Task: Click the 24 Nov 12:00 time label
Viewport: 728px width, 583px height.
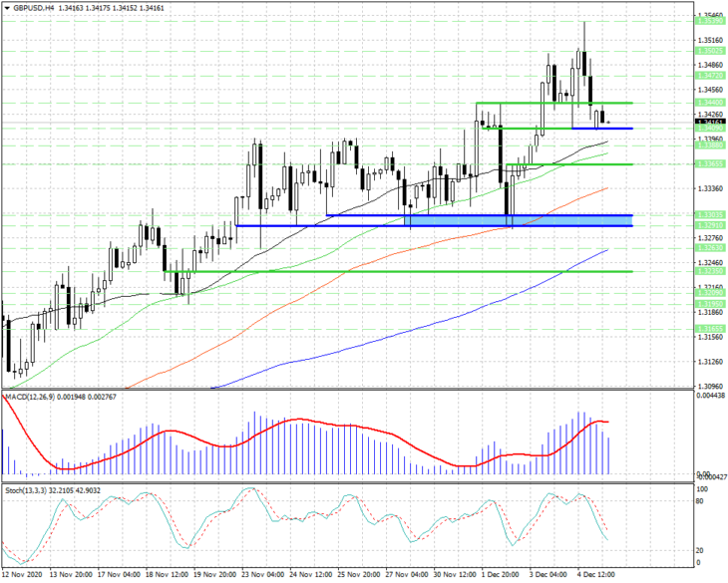Action: pos(311,575)
